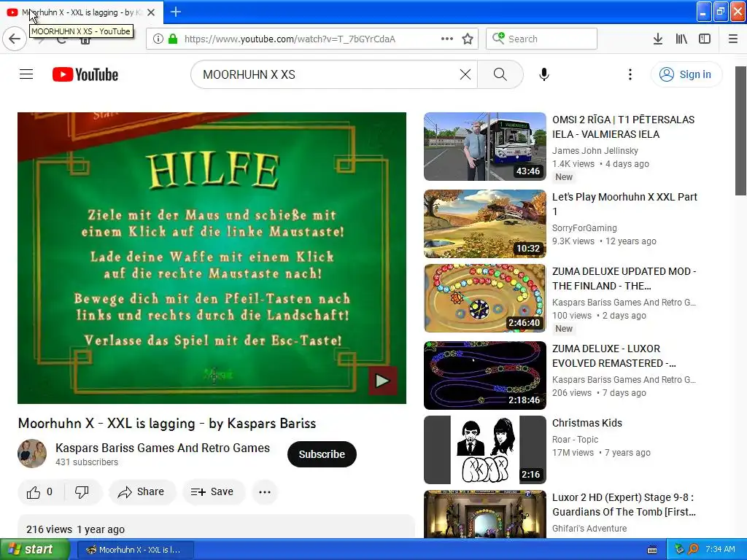Toggle the Firefox sidebar icon
747x560 pixels.
tap(705, 39)
